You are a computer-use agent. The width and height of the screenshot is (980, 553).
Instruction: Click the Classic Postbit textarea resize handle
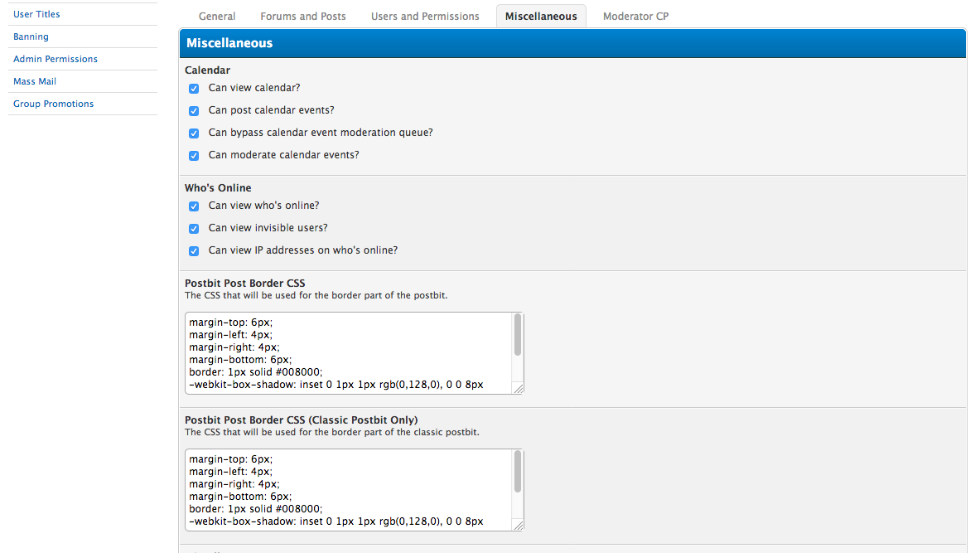coord(519,525)
